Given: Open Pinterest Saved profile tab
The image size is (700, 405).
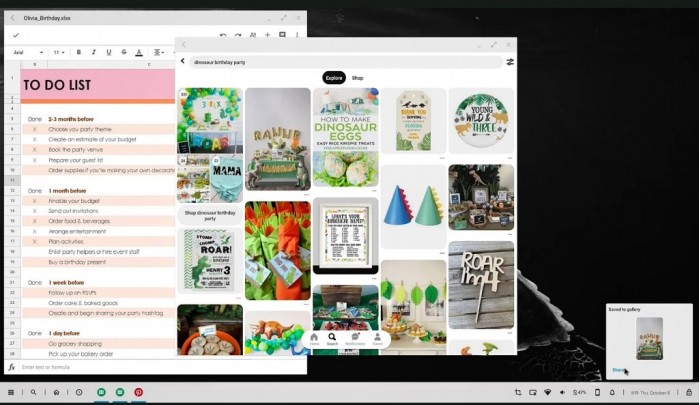Looking at the screenshot, I should [378, 339].
